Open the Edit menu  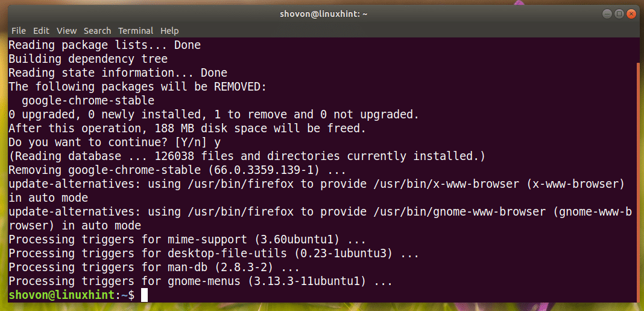[41, 30]
